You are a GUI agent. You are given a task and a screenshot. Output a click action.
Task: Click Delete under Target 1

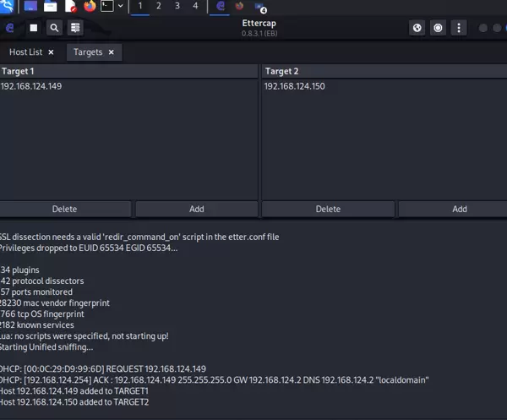64,209
